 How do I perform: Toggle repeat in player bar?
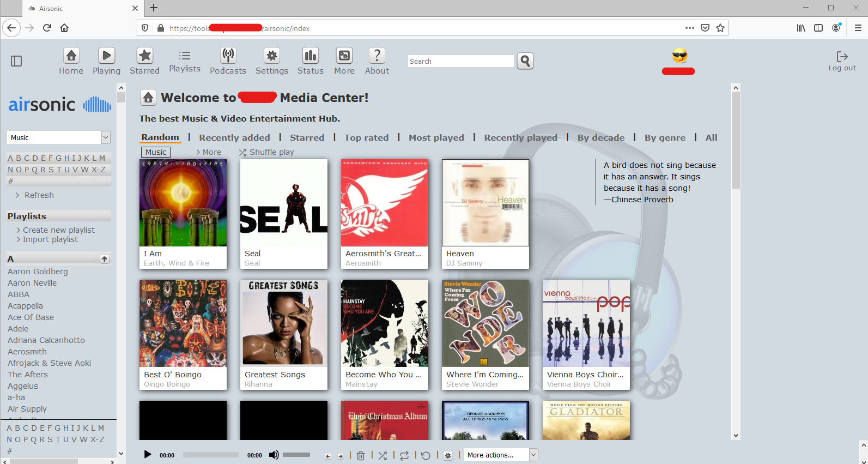[x=404, y=455]
